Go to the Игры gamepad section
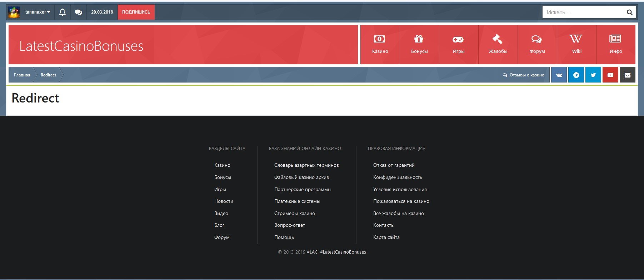The image size is (644, 280). [458, 44]
